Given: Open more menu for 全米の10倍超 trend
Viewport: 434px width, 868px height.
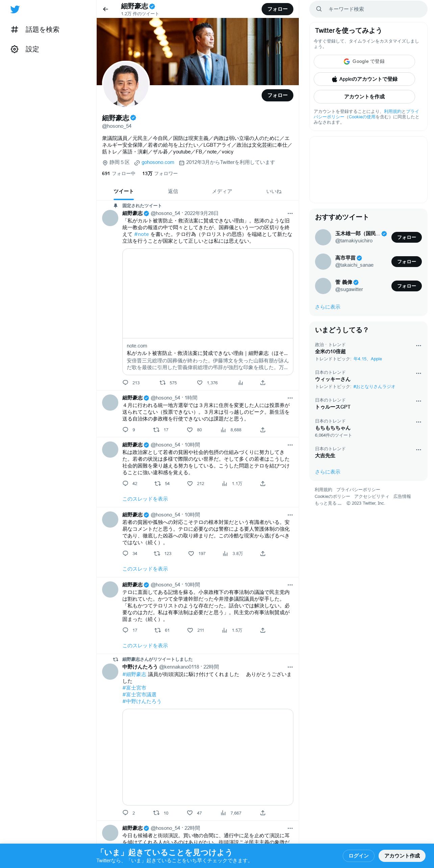Looking at the screenshot, I should [418, 345].
